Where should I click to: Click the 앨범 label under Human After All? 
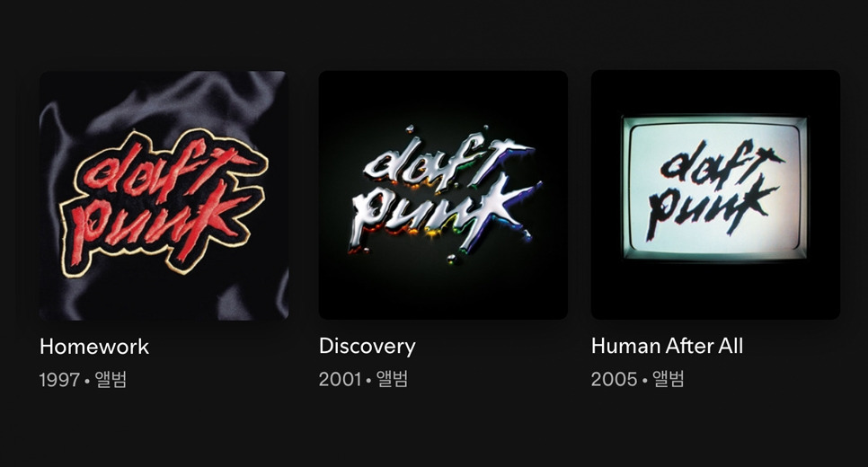point(669,379)
